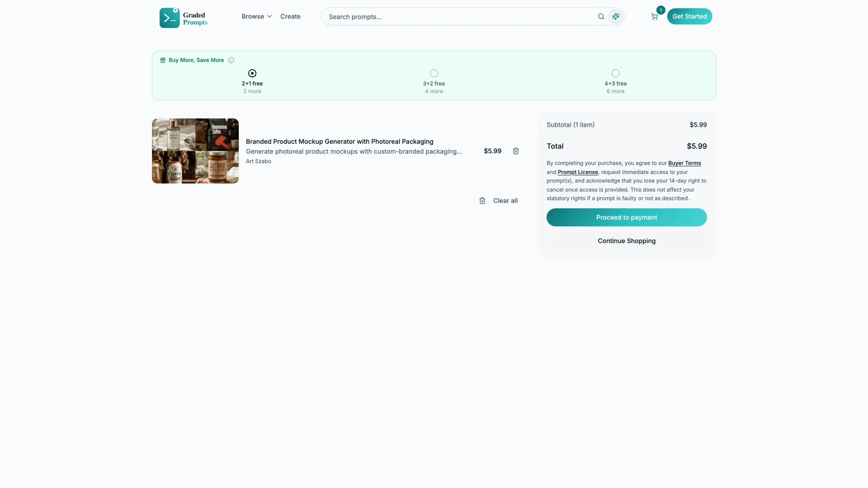Click the cart count badge showing 1
The height and width of the screenshot is (488, 868).
coord(660,10)
